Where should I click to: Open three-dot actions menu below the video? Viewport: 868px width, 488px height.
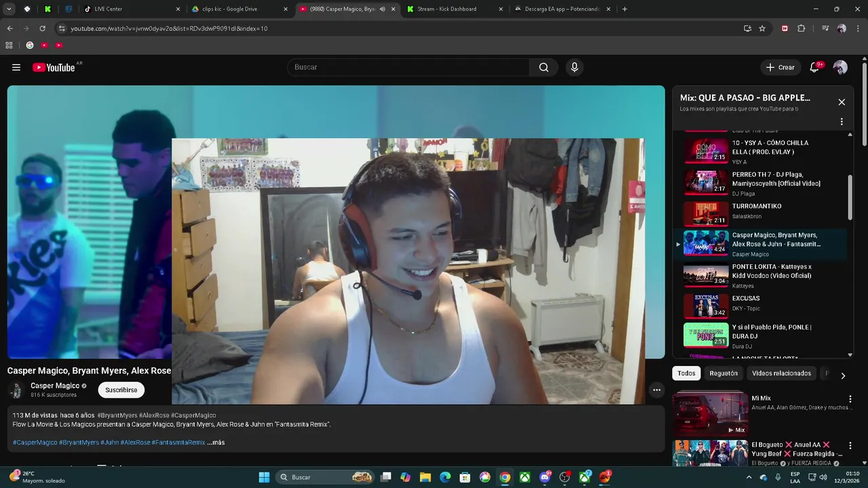coord(656,390)
